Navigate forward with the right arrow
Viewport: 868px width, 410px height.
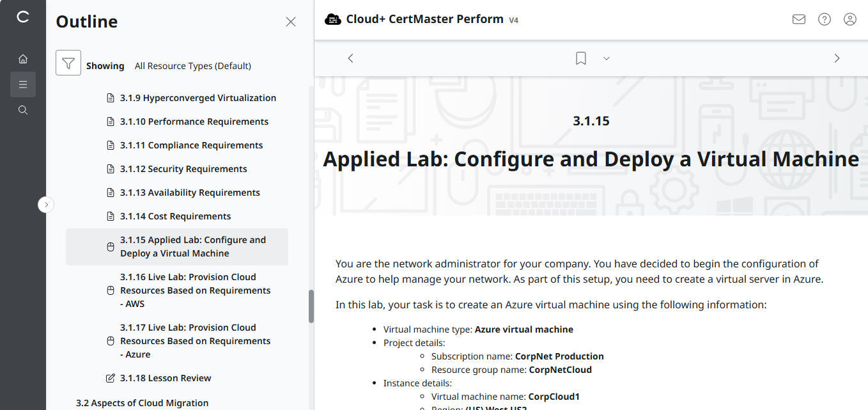(837, 58)
